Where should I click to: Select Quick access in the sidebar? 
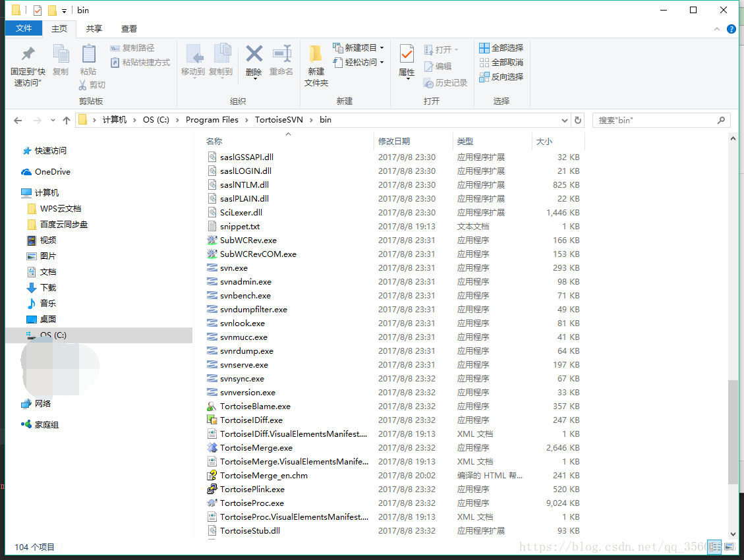coord(45,151)
